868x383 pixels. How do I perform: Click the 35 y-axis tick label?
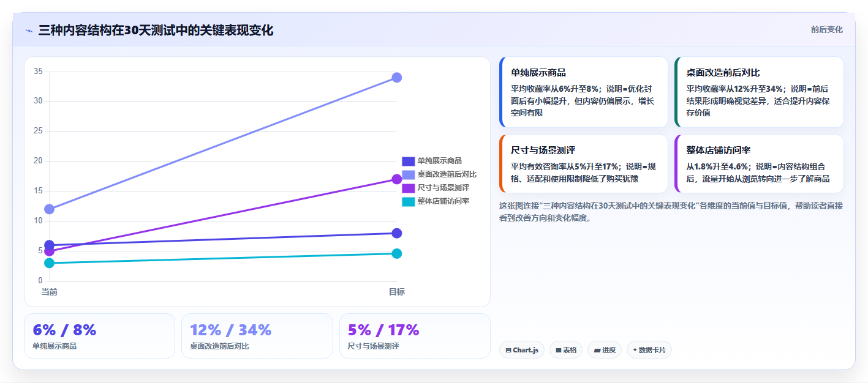point(38,71)
